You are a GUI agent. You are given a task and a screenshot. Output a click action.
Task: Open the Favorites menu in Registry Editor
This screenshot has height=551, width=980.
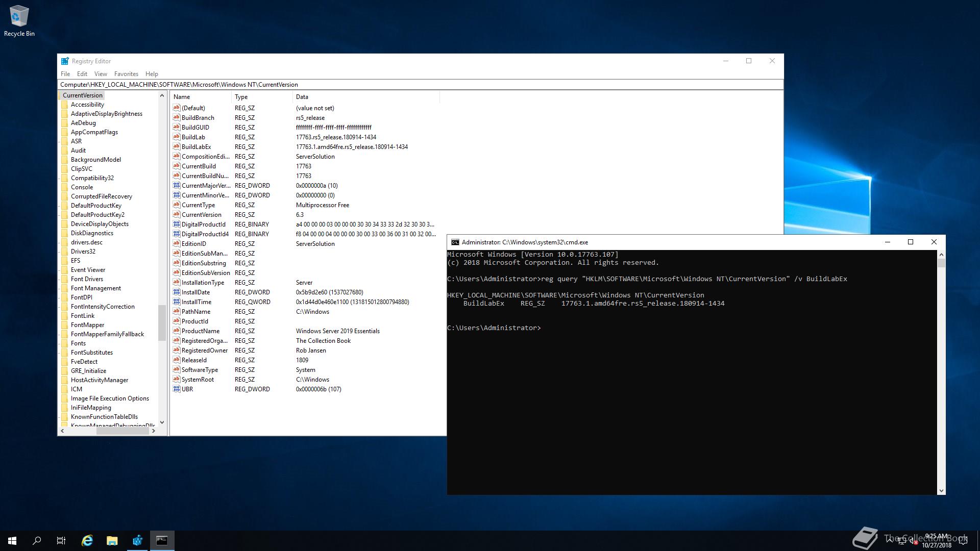(x=126, y=74)
